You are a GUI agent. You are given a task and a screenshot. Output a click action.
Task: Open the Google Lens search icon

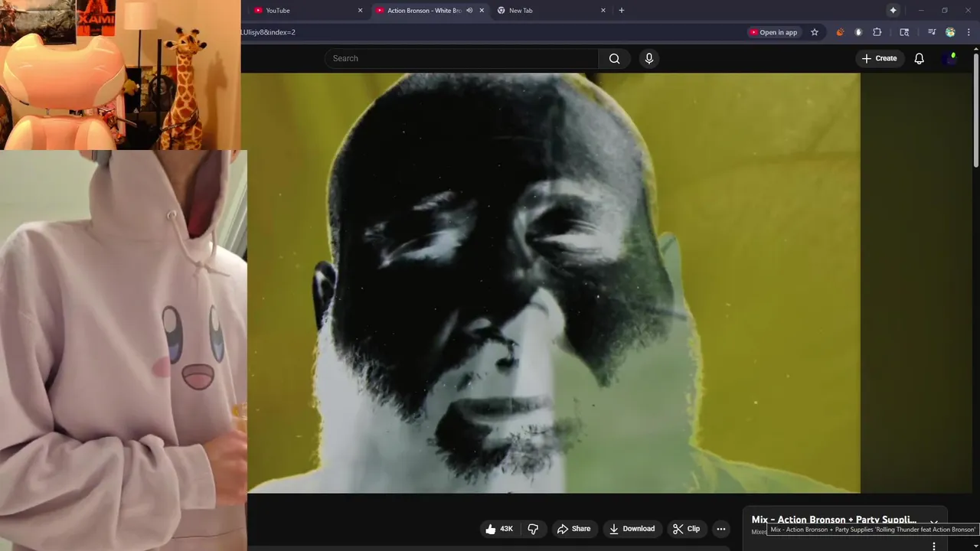(x=904, y=32)
